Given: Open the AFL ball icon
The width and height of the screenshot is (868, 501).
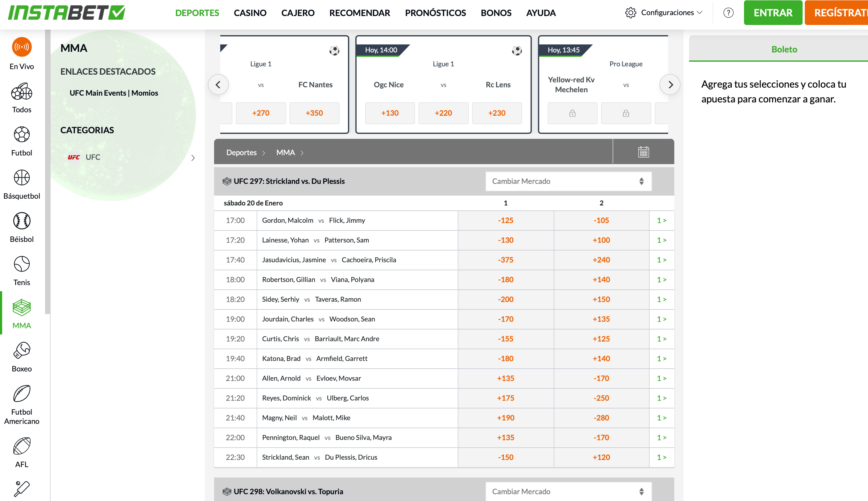Looking at the screenshot, I should tap(22, 446).
